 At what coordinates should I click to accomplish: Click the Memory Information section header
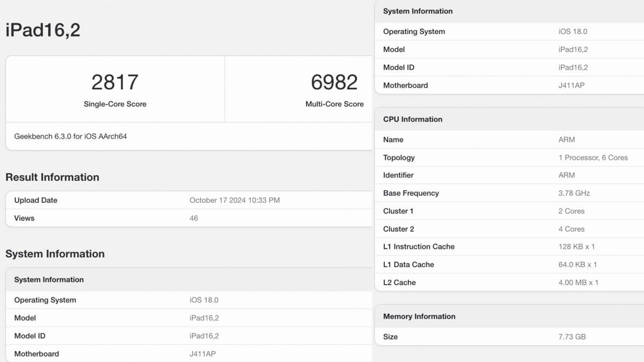(419, 316)
